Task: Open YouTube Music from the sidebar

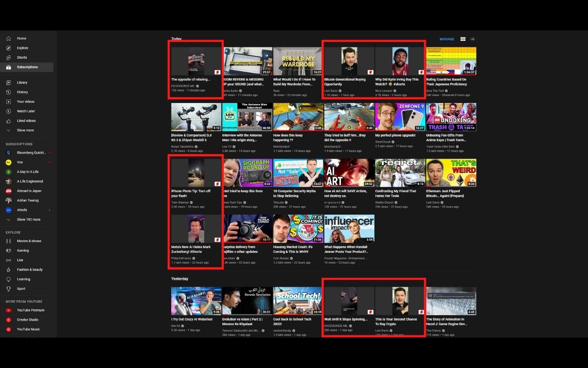Action: 7,329
